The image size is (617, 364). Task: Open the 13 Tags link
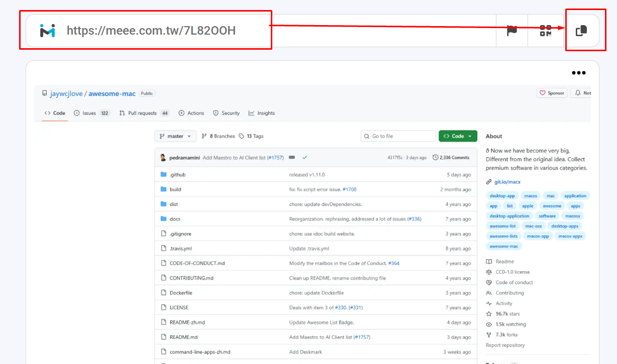[x=251, y=136]
